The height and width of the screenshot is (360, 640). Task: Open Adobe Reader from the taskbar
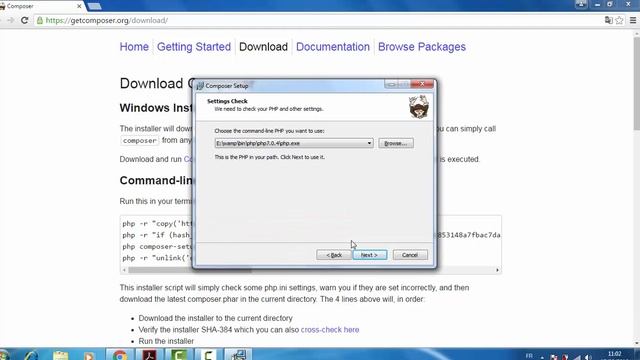click(149, 355)
